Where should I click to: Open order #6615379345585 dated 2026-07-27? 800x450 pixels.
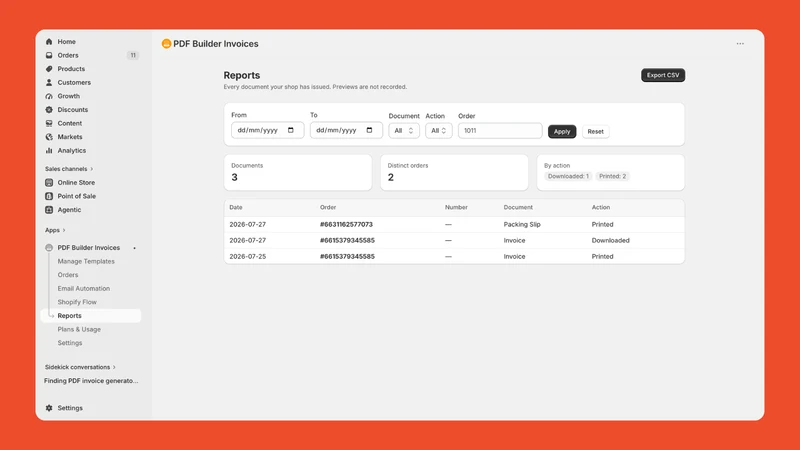coord(347,240)
